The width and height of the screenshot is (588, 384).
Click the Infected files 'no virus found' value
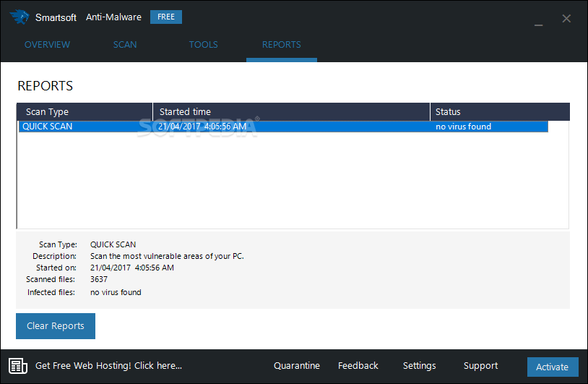click(116, 292)
